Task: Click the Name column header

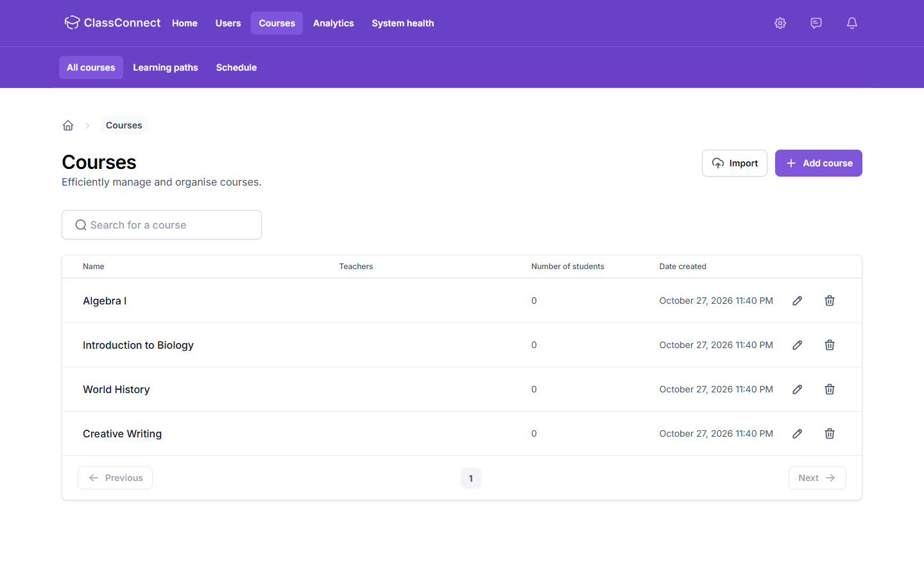Action: (x=94, y=267)
